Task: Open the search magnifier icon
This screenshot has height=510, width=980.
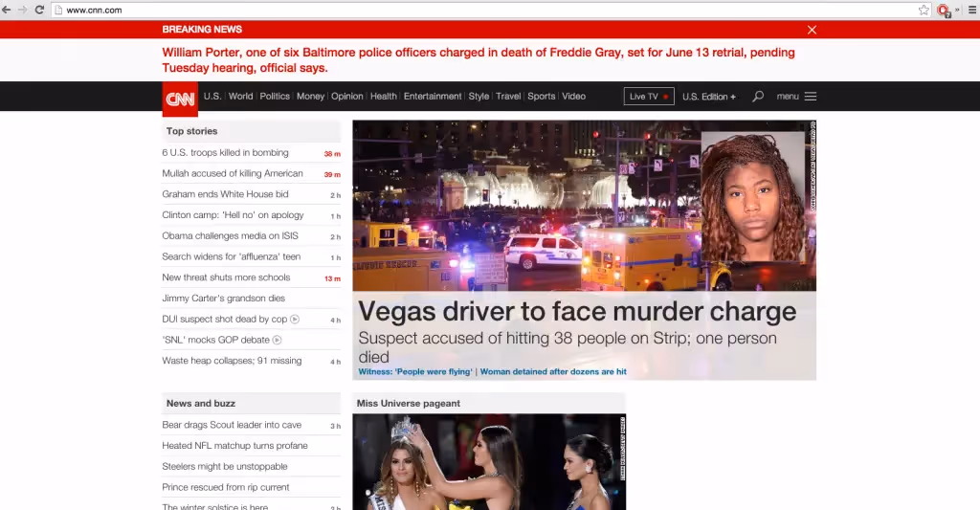Action: tap(758, 97)
